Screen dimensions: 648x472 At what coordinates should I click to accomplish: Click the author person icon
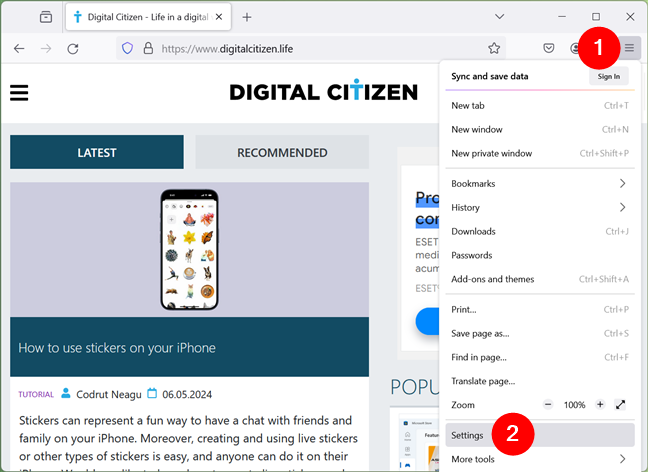click(x=66, y=393)
